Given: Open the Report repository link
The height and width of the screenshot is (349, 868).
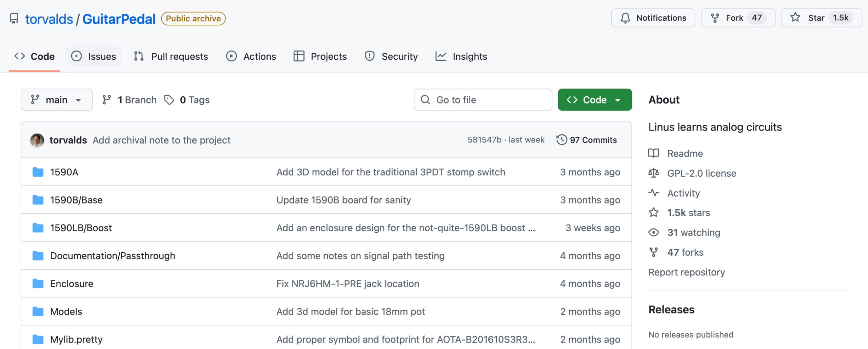Looking at the screenshot, I should 686,272.
